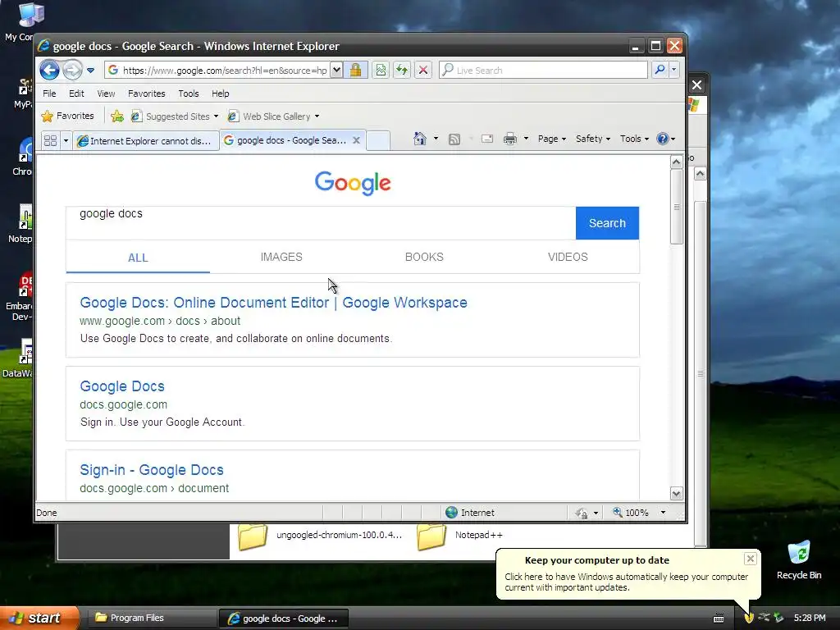The height and width of the screenshot is (630, 840).
Task: Click the blue Help question icon
Action: tap(663, 139)
